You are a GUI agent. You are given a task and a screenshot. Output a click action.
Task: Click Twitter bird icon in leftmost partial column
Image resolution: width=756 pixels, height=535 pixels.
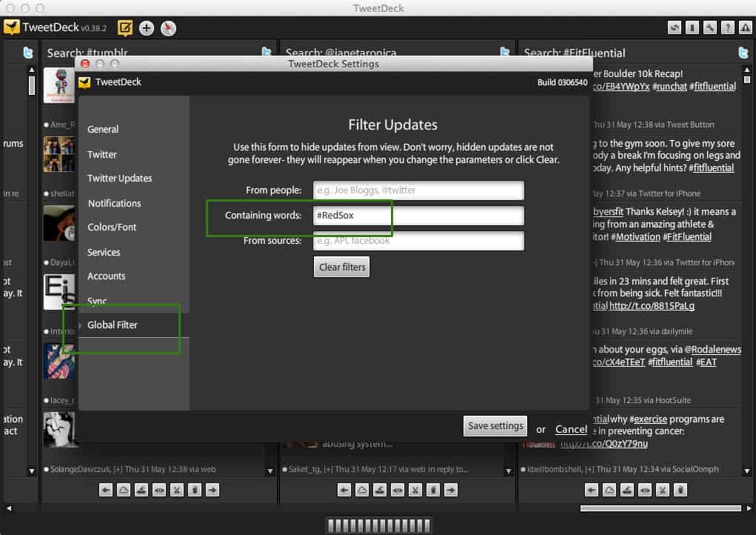(28, 53)
